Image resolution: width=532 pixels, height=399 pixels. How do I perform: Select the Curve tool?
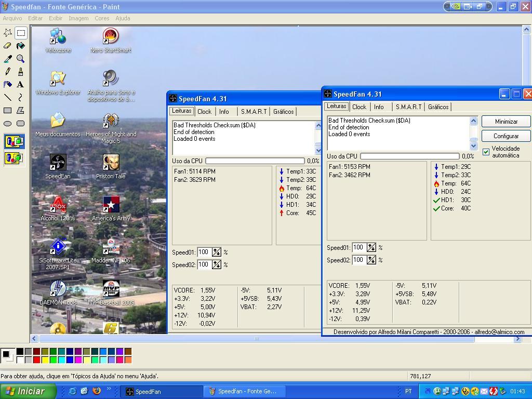[x=21, y=97]
